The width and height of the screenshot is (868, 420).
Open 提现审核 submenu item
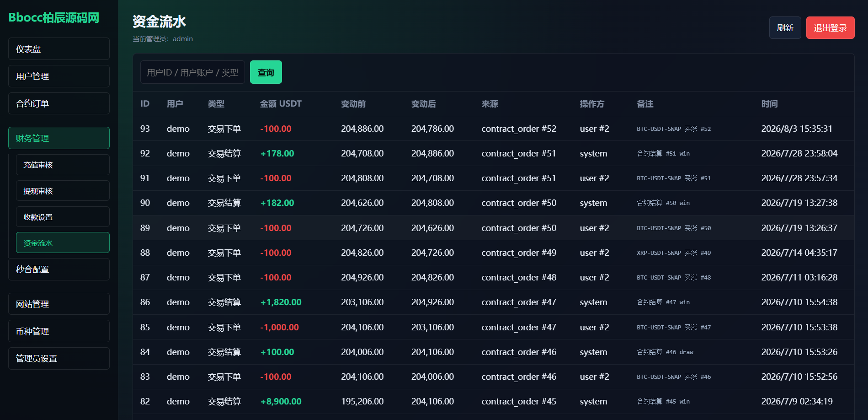pos(63,191)
